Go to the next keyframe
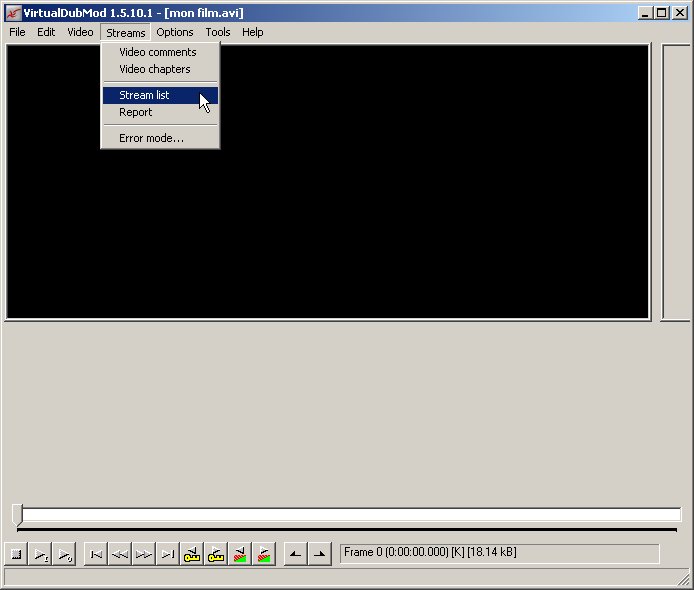 [x=216, y=554]
